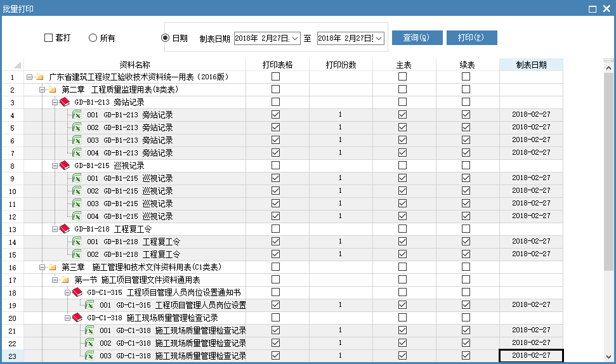Click the Excel icon of 003 GD-B1-215 巡视记录
616x364 pixels.
pyautogui.click(x=77, y=204)
